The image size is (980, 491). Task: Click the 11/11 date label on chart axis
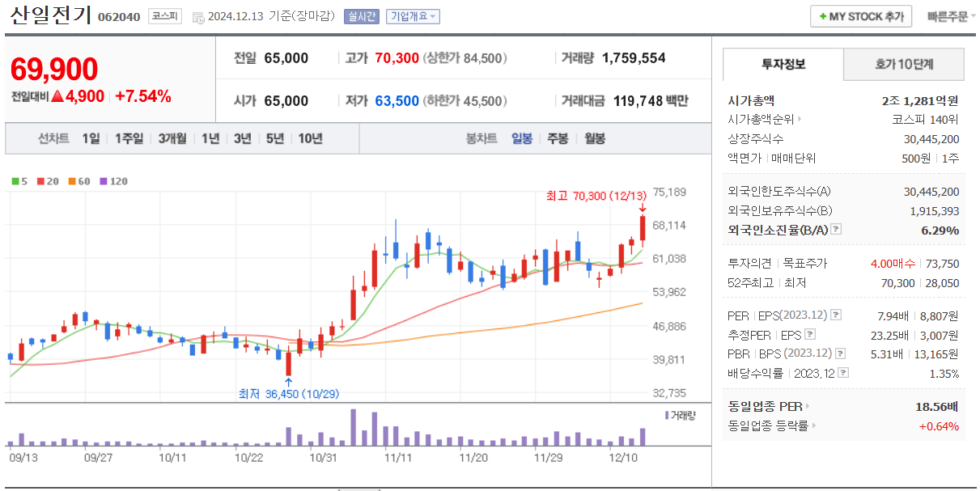tap(398, 457)
